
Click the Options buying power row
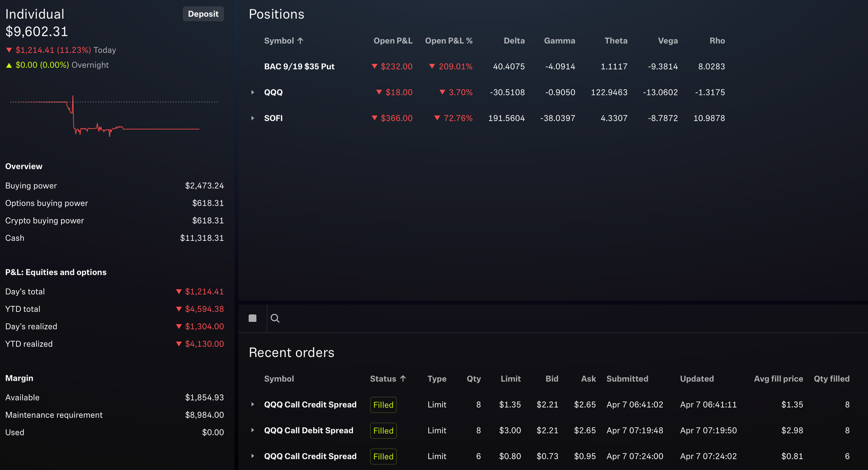[x=115, y=203]
